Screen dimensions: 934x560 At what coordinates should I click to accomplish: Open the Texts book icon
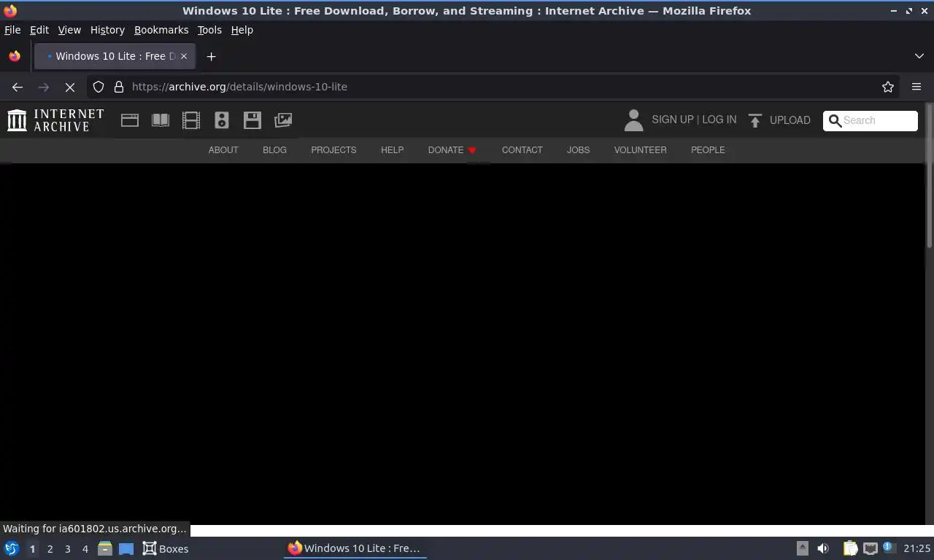click(x=161, y=120)
